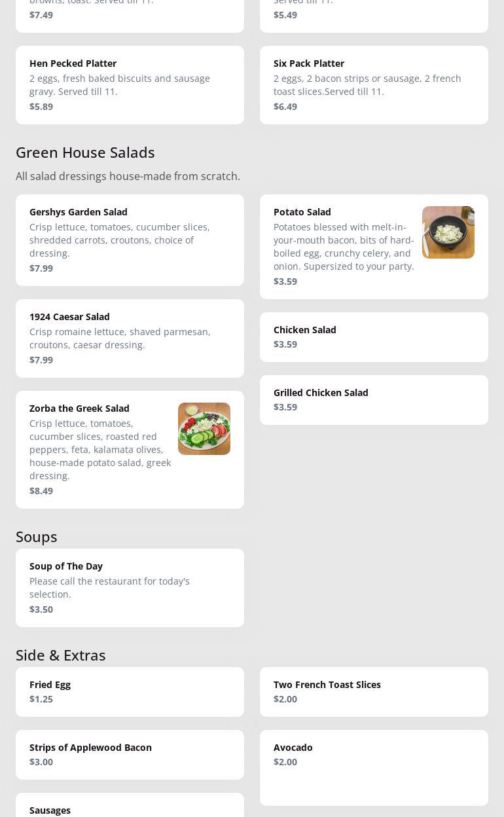Viewport: 504px width, 817px height.
Task: Open the Potato Salad photo thumbnail
Action: coord(448,232)
